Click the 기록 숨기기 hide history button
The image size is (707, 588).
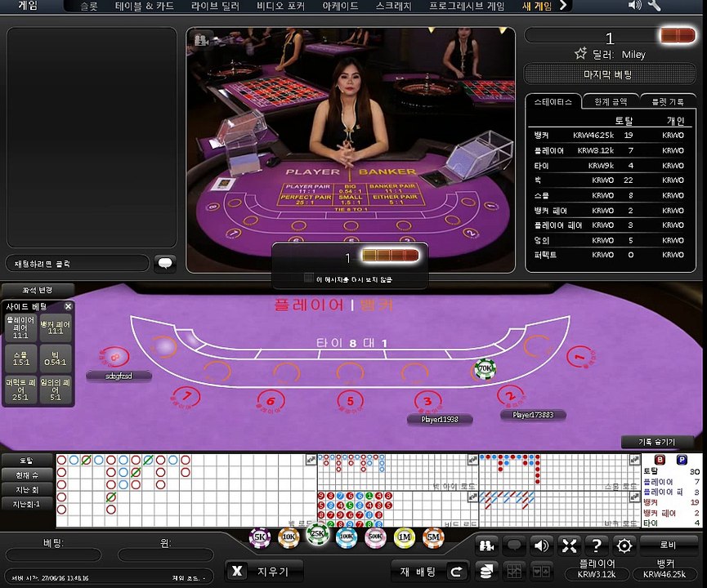(x=657, y=442)
